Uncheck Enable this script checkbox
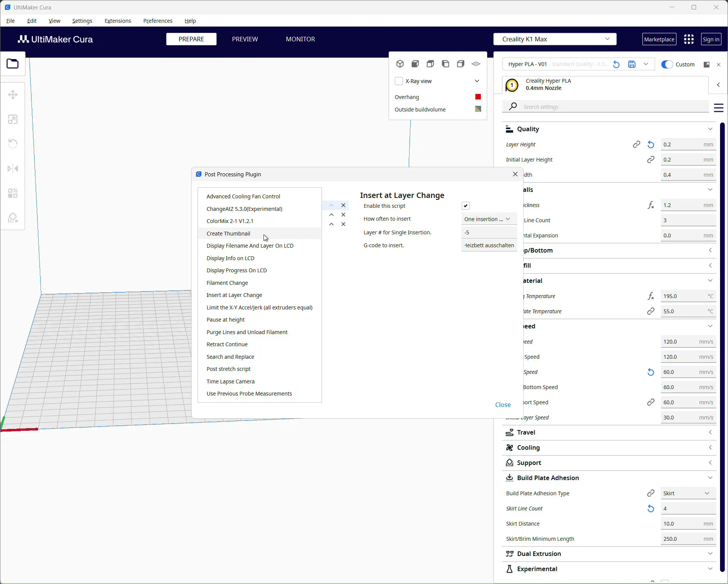This screenshot has width=728, height=584. click(466, 206)
